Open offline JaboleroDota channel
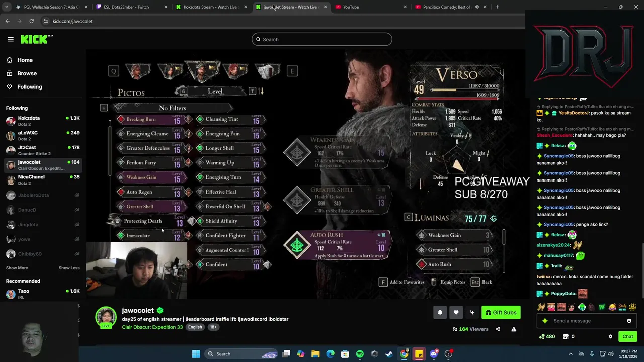Screen dimensions: 644x362 click(x=43, y=195)
